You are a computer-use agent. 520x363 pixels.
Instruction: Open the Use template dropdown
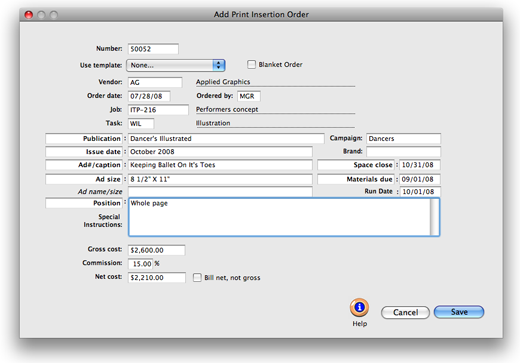176,65
